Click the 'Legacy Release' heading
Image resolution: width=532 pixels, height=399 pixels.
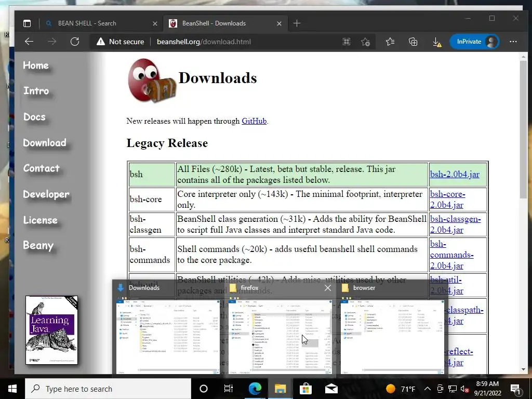point(167,143)
